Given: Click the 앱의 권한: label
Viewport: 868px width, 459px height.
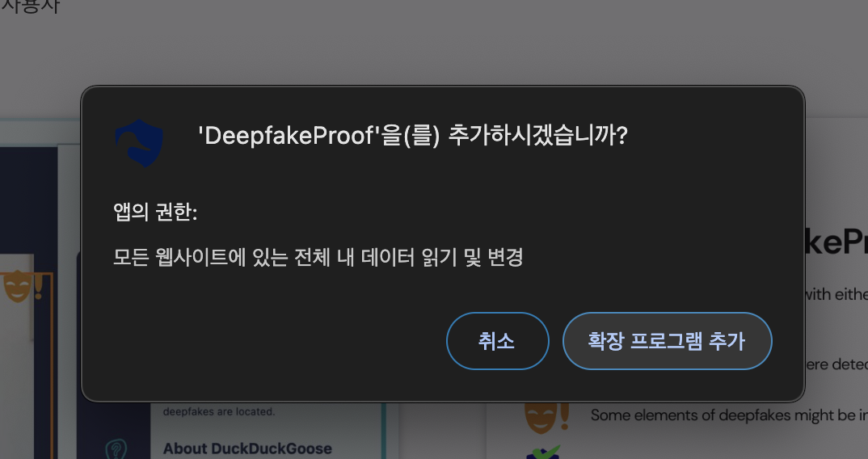Looking at the screenshot, I should pyautogui.click(x=155, y=212).
